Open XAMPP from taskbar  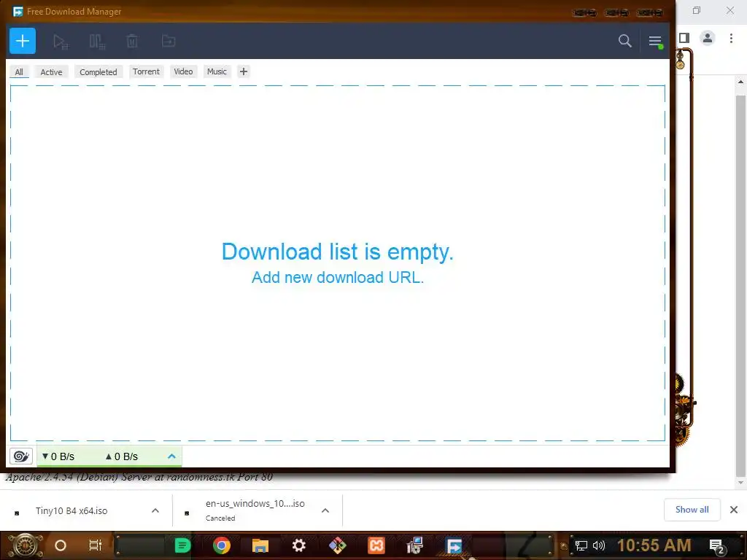coord(376,545)
